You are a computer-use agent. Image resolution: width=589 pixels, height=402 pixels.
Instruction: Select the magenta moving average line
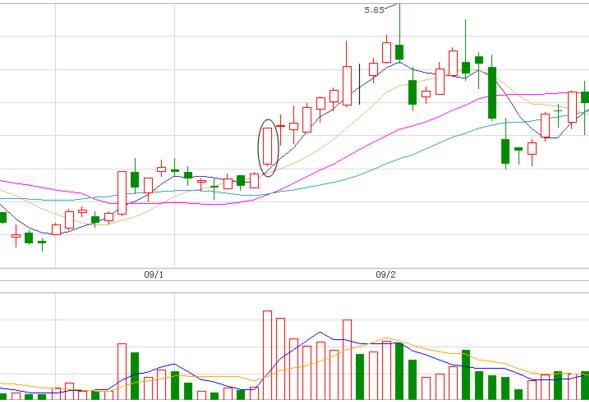pos(376,141)
